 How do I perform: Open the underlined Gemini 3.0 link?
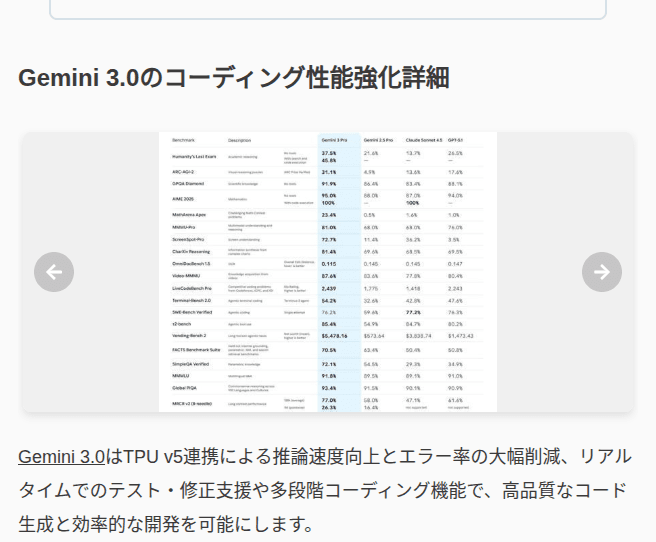click(61, 457)
